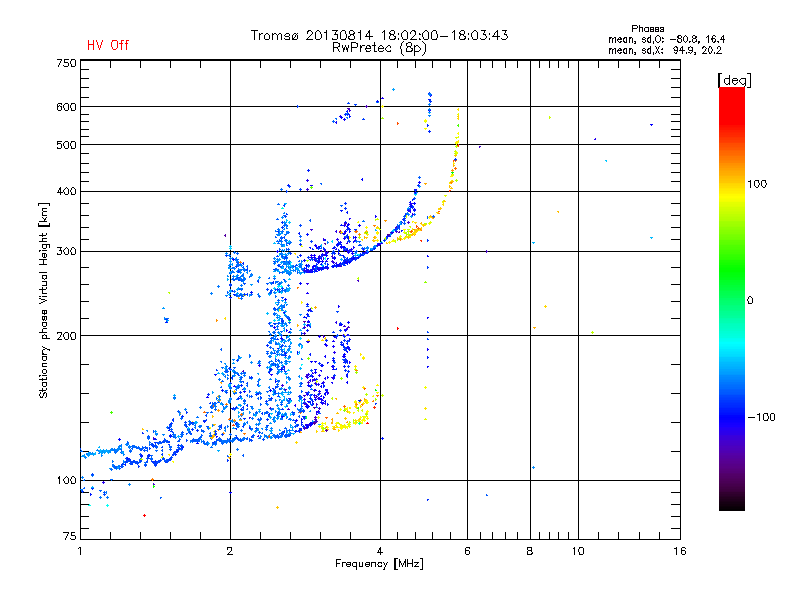Click y-axis tick label '500'
This screenshot has height=600, width=800.
pos(66,145)
